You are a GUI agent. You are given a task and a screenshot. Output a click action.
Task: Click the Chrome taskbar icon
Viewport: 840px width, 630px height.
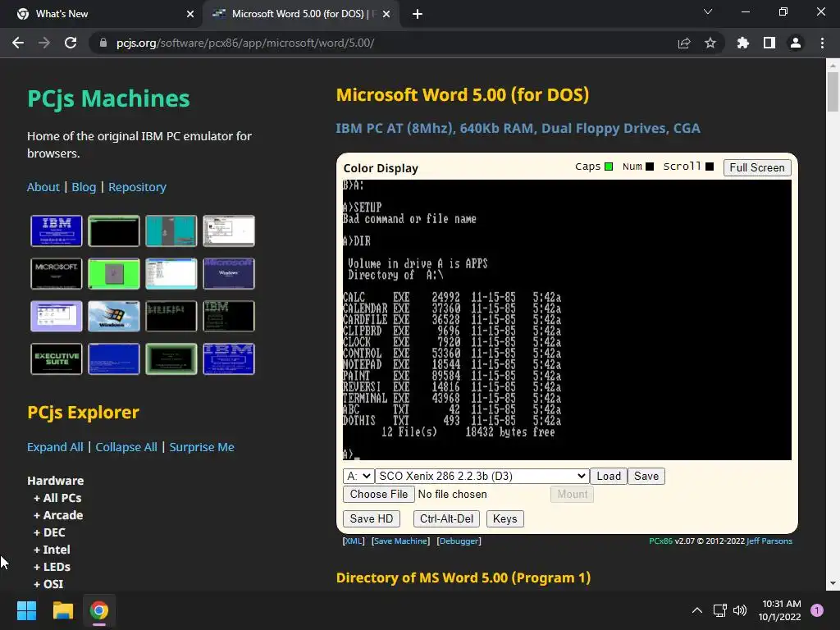click(x=99, y=610)
